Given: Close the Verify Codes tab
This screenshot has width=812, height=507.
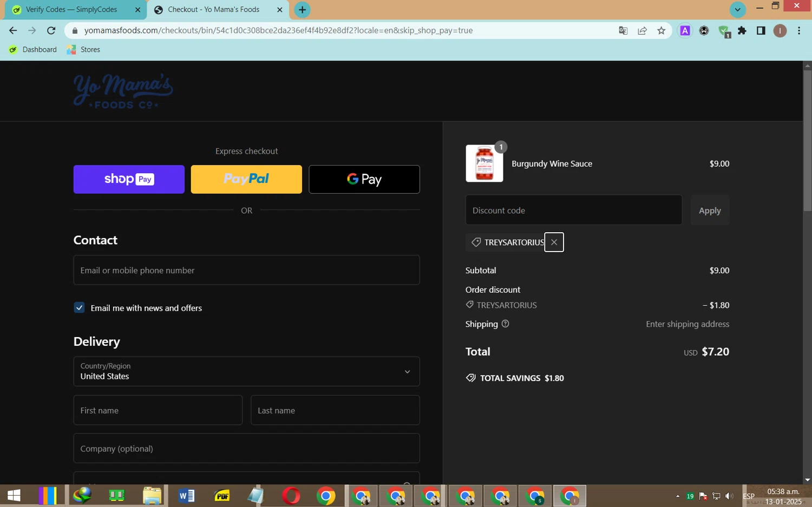Looking at the screenshot, I should pyautogui.click(x=137, y=10).
